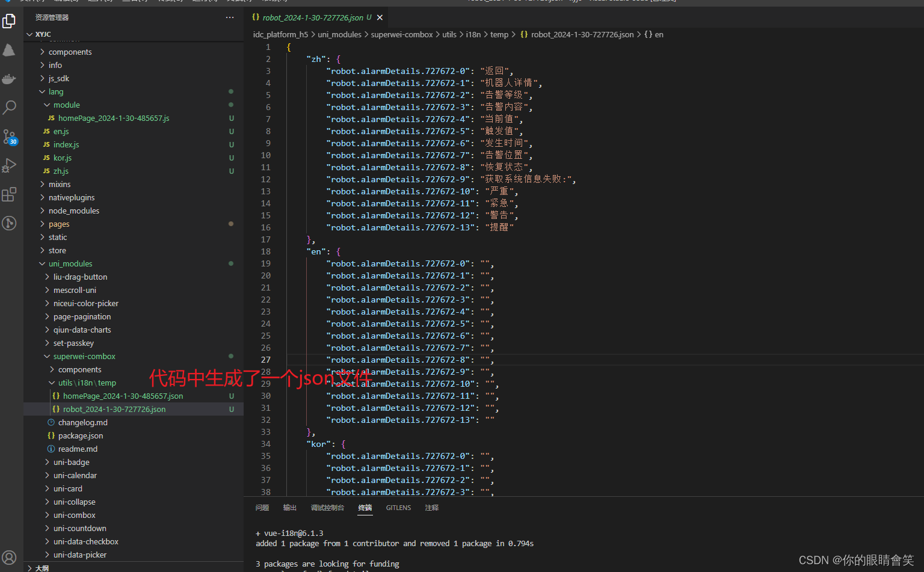Click breadcrumb uni_modules
924x572 pixels.
click(x=339, y=34)
